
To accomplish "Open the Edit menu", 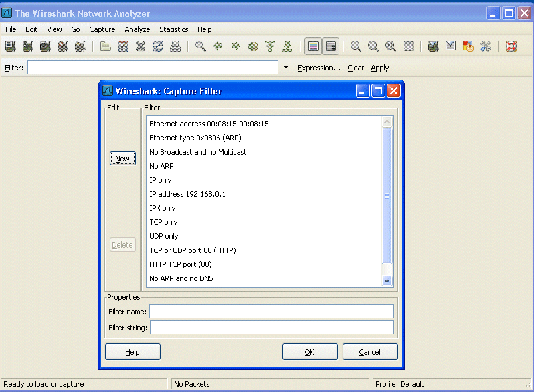I will coord(31,29).
